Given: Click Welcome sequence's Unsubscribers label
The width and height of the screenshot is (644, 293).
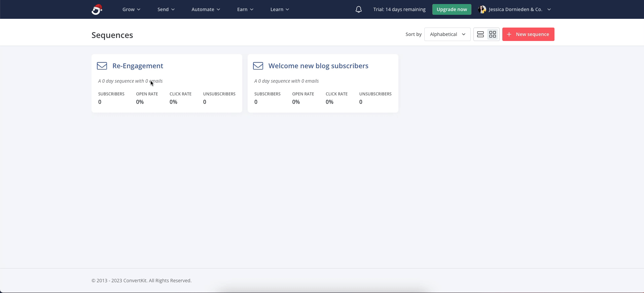Looking at the screenshot, I should coord(375,94).
